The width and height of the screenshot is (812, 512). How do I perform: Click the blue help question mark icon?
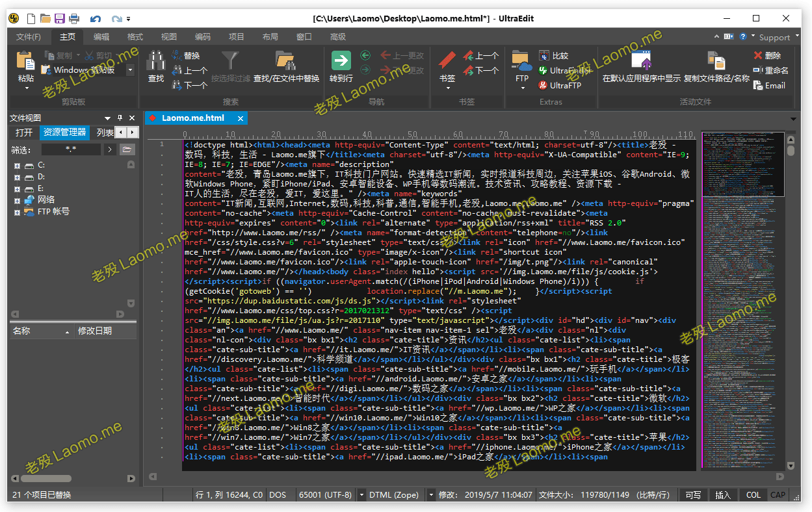[742, 37]
